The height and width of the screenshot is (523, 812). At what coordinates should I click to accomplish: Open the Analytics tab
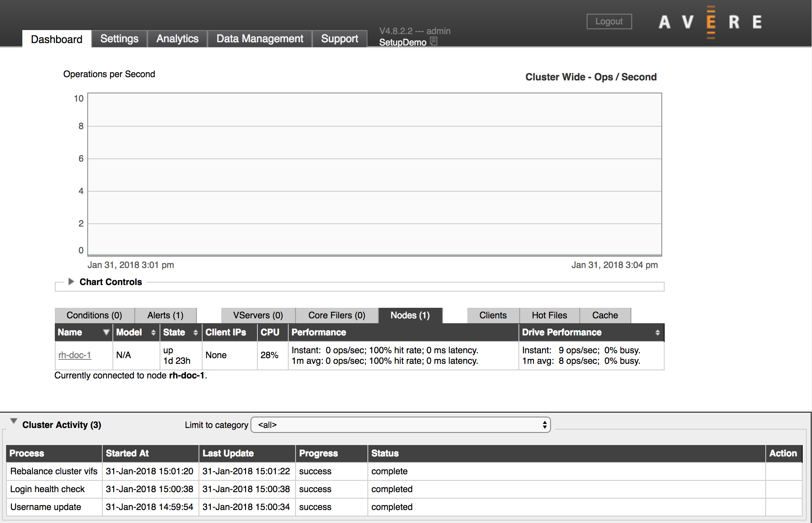click(177, 38)
